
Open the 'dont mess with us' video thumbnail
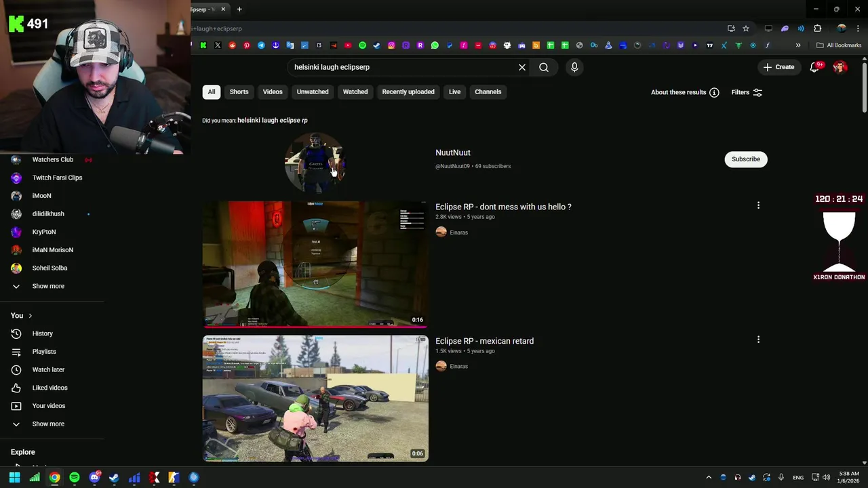[x=315, y=264]
